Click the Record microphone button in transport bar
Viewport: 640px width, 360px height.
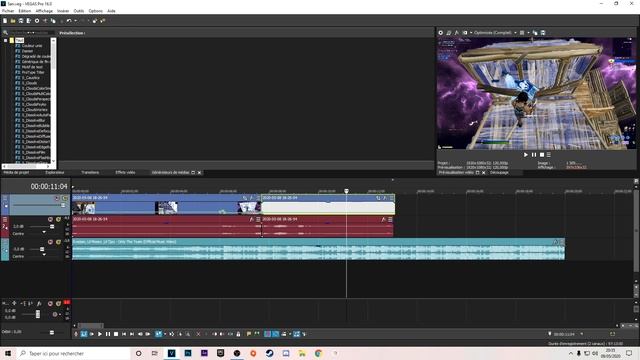[76, 334]
